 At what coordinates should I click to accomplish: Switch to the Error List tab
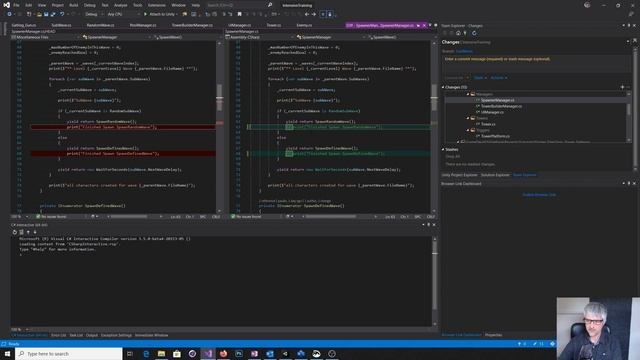coord(58,335)
